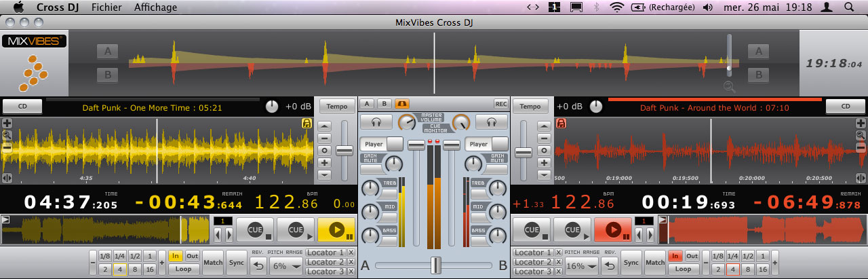Click the overview zoom slider handle
The image size is (868, 279).
730,69
